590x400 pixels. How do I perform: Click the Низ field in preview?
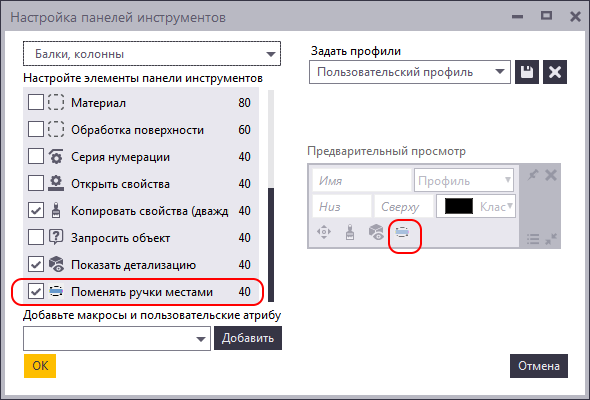tap(342, 206)
